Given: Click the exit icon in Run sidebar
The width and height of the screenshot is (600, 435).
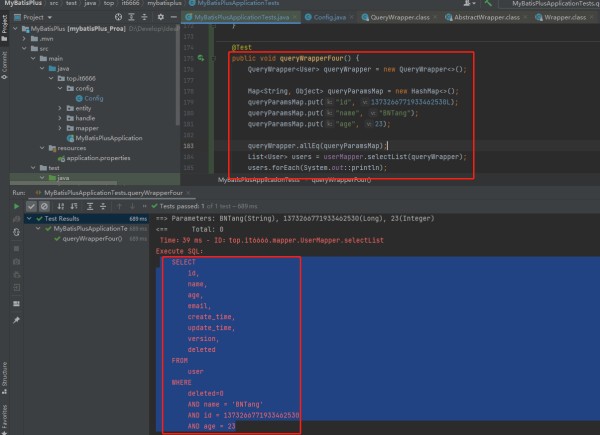Looking at the screenshot, I should pos(16,287).
